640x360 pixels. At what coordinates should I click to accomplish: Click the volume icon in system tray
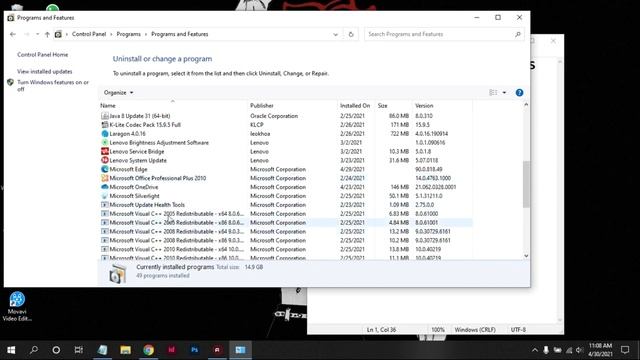click(580, 350)
